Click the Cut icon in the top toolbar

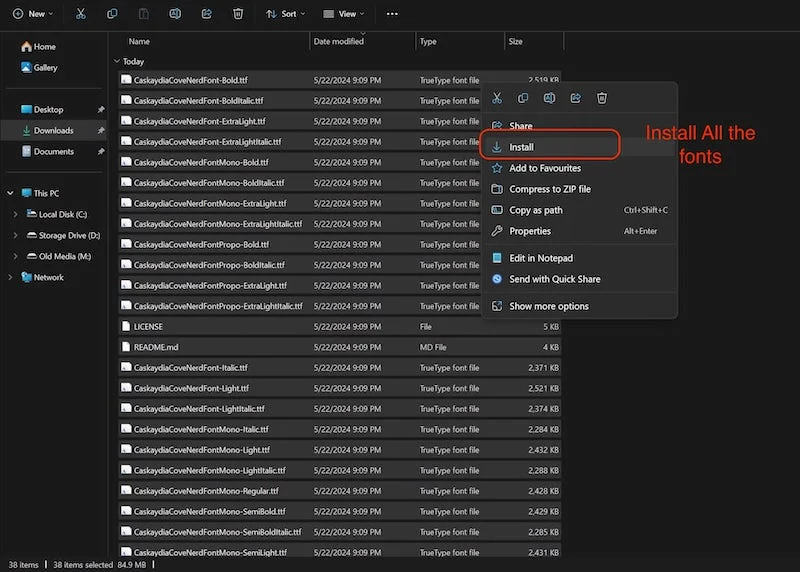point(81,14)
